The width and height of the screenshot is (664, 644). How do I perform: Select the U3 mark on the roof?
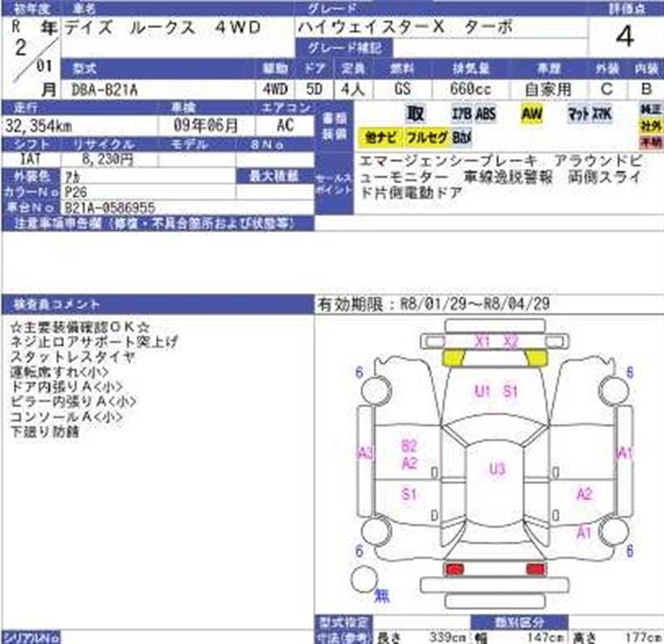click(x=497, y=469)
